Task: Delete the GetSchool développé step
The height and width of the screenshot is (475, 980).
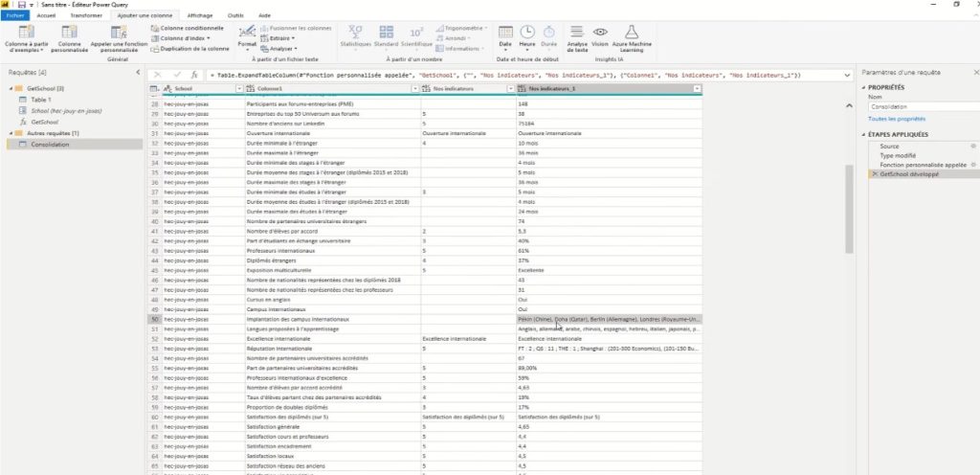Action: (874, 174)
